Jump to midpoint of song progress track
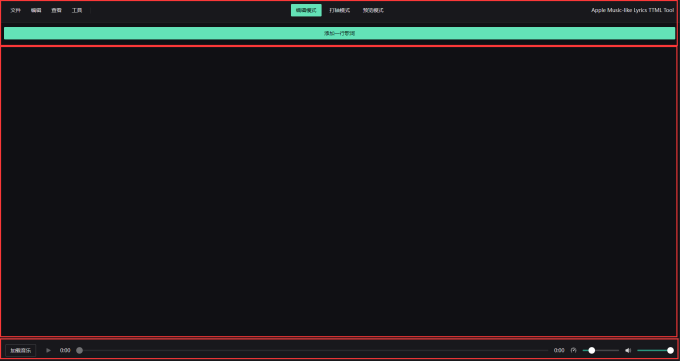 [314, 350]
